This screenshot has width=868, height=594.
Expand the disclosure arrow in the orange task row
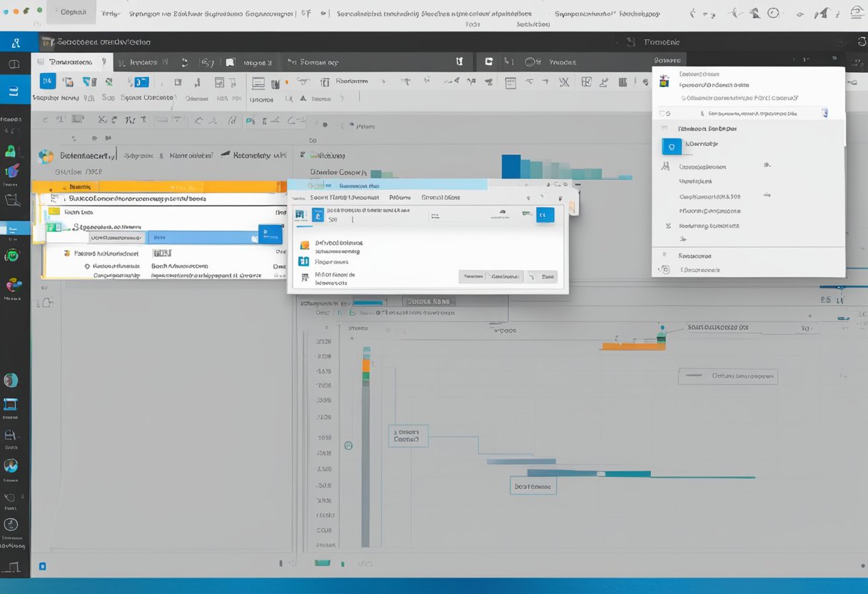(x=64, y=186)
